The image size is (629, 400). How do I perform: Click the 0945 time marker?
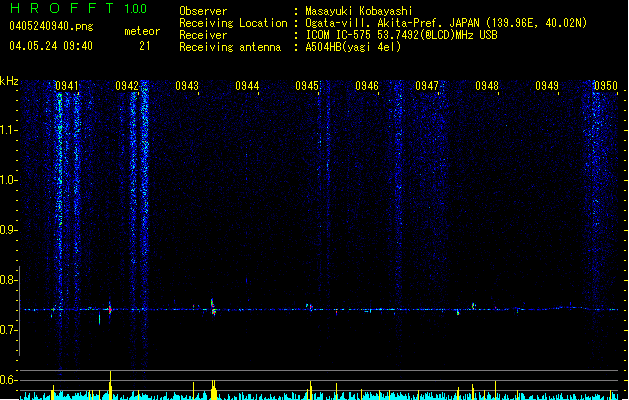pyautogui.click(x=307, y=86)
